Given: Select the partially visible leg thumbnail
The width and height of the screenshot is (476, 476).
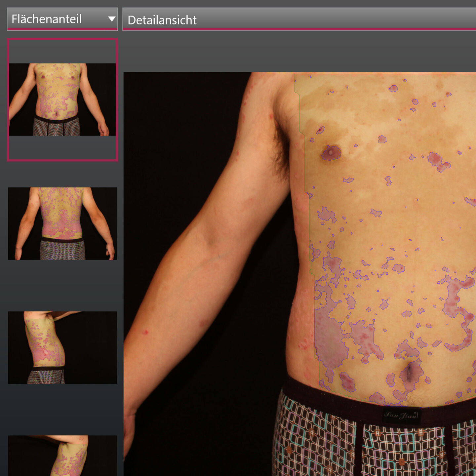Looking at the screenshot, I should [x=62, y=456].
